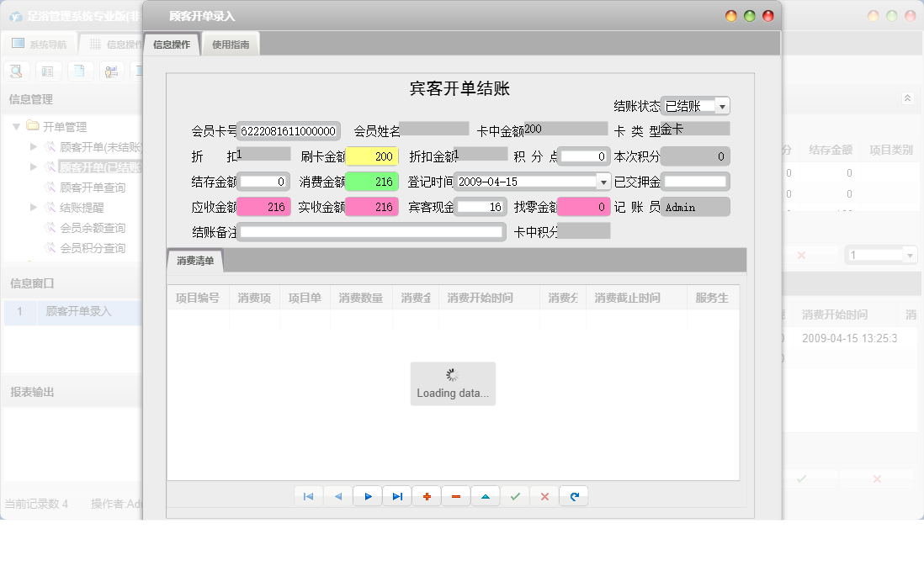Click the magnifier search icon in the toolbar

[x=16, y=71]
